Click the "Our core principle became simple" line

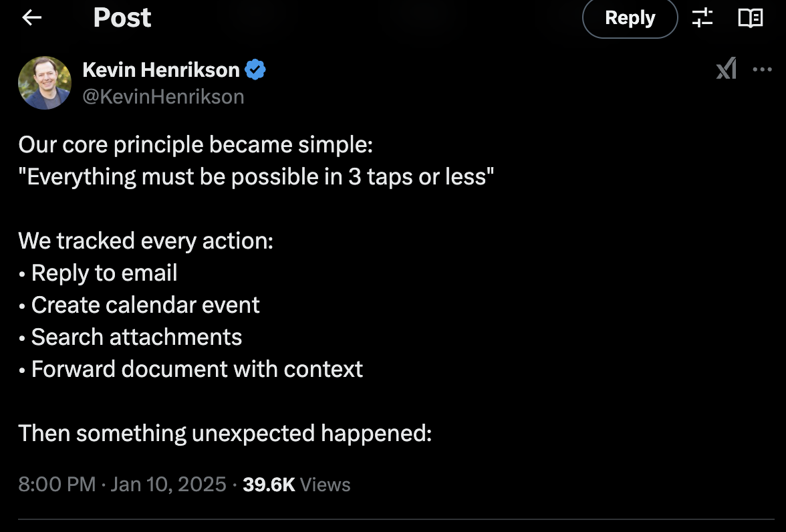[195, 145]
